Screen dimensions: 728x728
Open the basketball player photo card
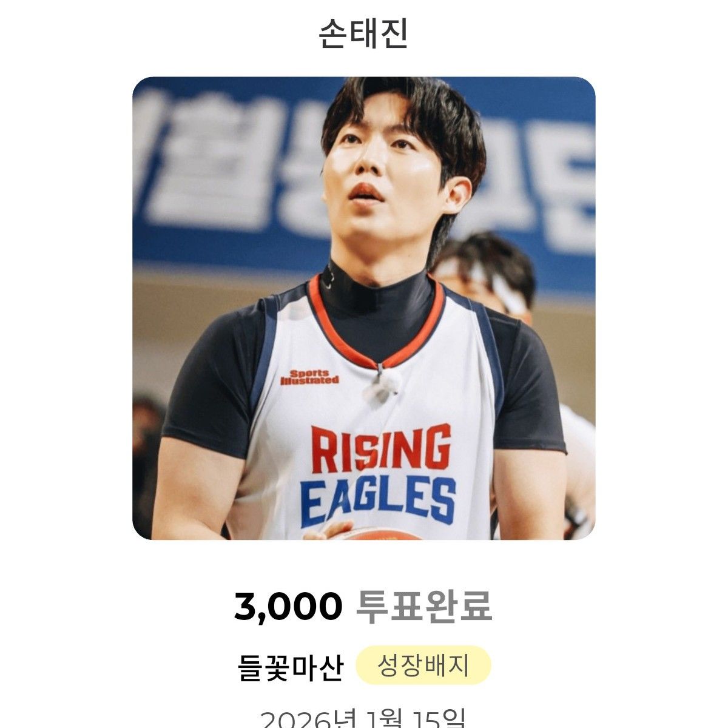point(363,308)
